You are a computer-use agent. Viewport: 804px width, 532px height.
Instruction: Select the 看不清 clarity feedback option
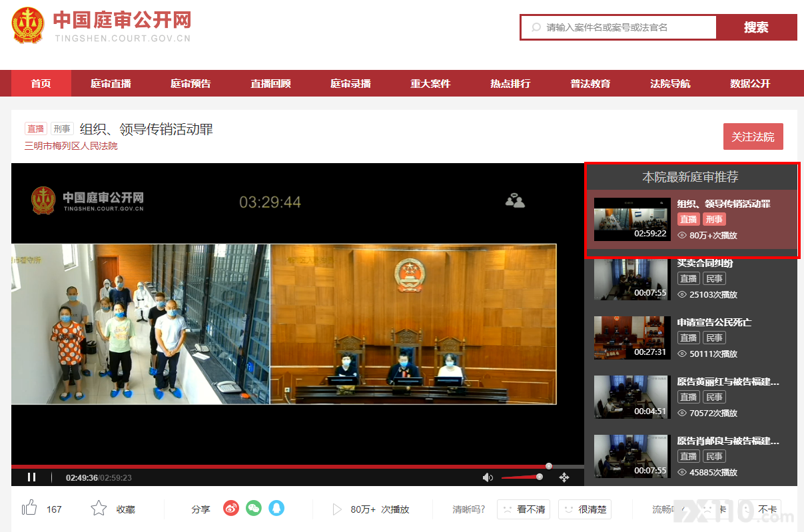(x=524, y=509)
